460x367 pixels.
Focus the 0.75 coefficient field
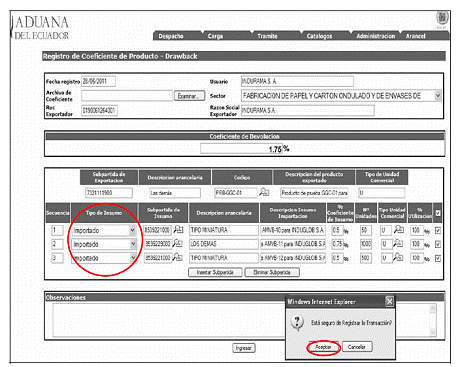tap(337, 244)
